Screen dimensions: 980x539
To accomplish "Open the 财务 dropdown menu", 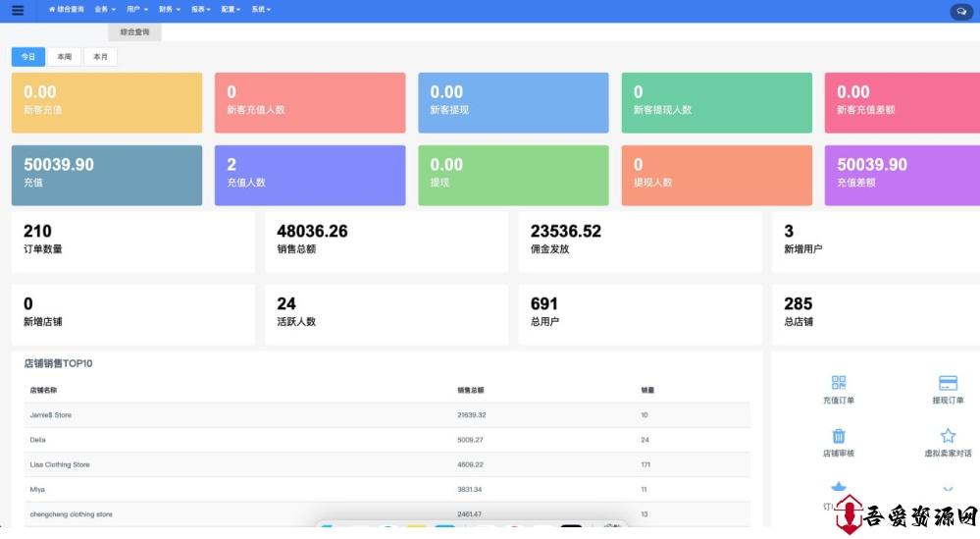I will point(169,9).
